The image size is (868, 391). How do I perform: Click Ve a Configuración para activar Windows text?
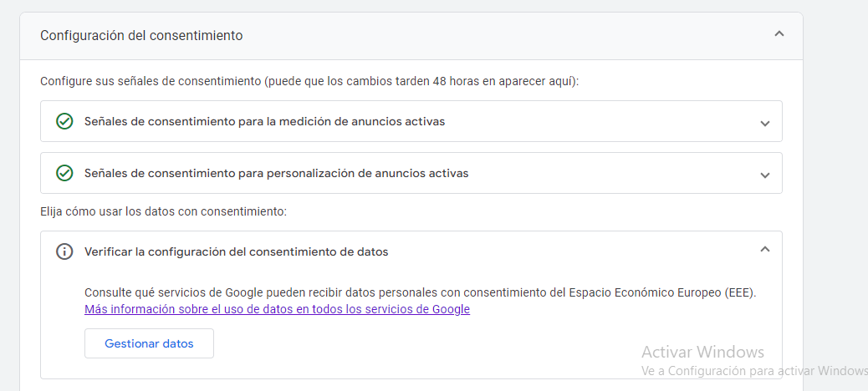coord(754,370)
